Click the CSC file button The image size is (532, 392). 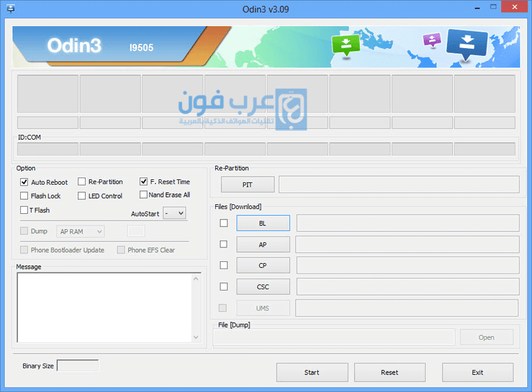point(263,287)
